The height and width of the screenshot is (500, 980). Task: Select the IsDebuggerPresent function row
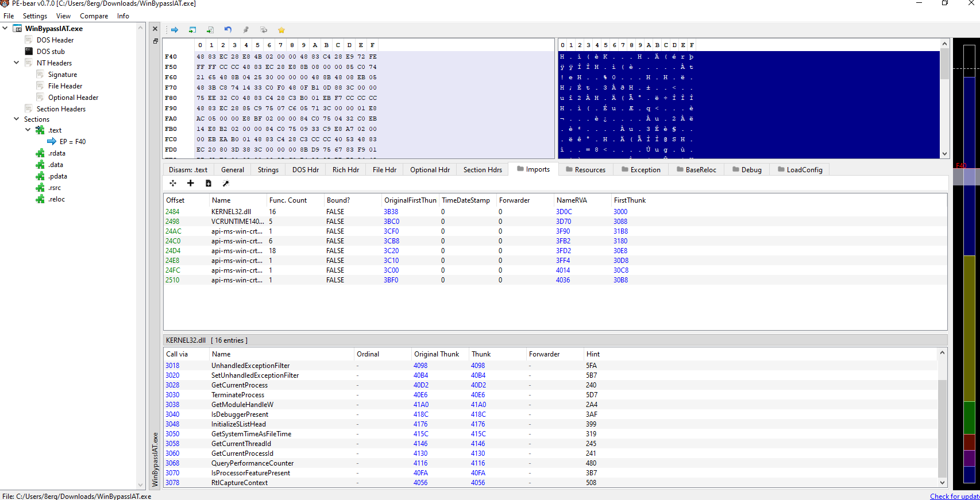[x=550, y=414]
